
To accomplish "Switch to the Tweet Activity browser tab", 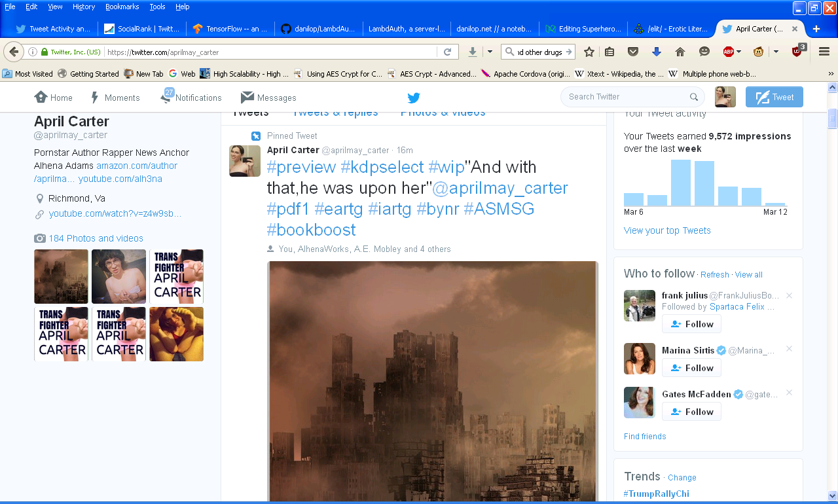I will (x=54, y=29).
